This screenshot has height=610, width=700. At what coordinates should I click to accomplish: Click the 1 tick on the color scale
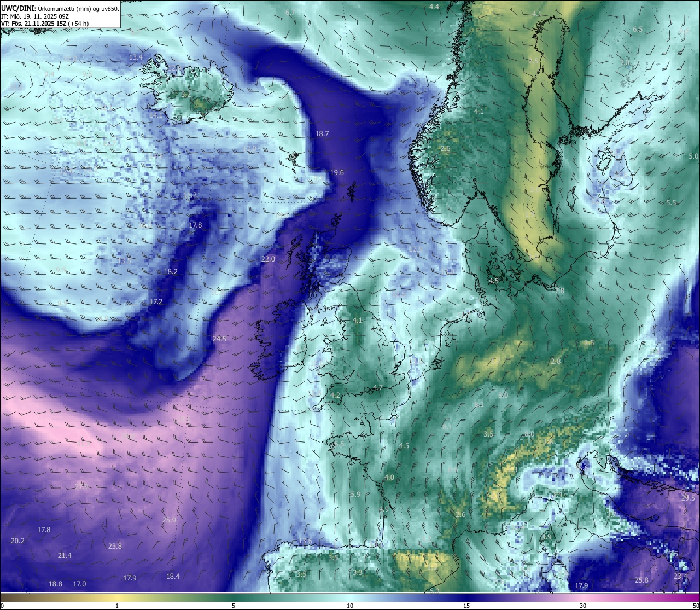coord(117,606)
